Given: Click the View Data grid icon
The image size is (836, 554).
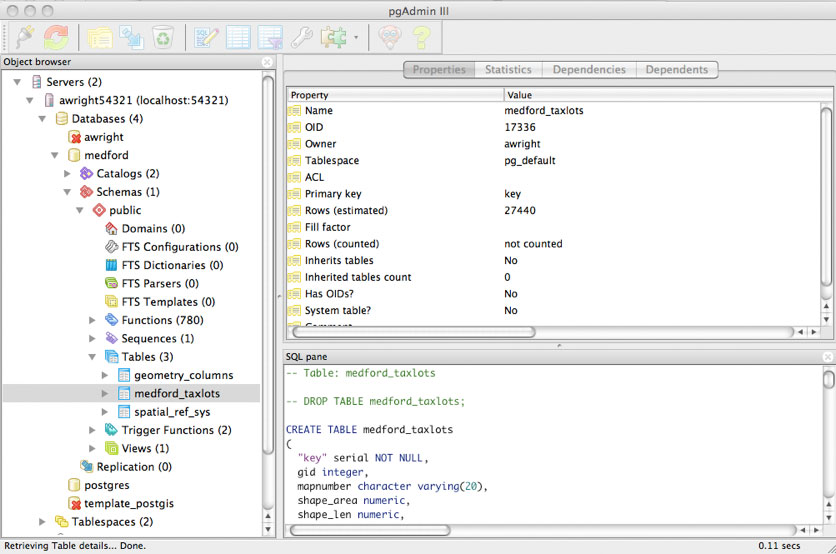Looking at the screenshot, I should click(239, 38).
